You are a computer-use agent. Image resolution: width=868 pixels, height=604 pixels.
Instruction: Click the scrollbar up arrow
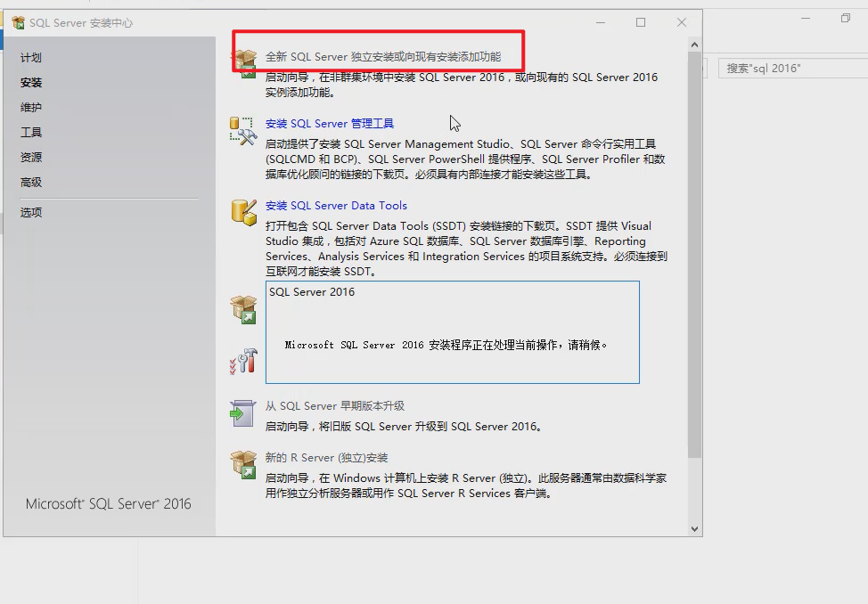coord(695,45)
